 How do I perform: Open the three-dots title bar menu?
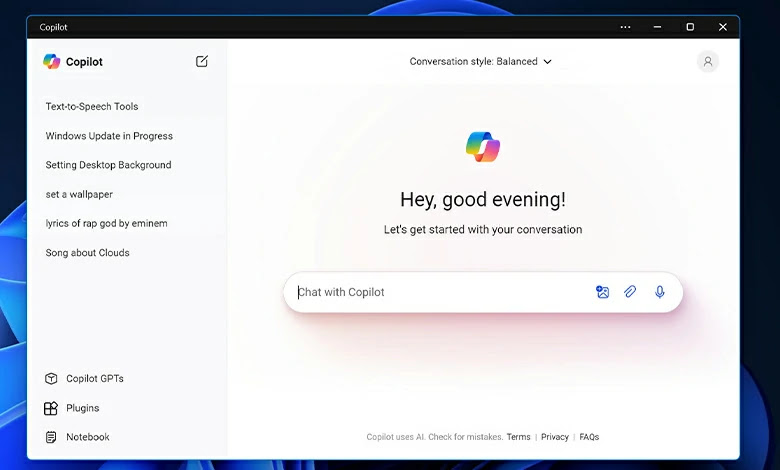(625, 27)
